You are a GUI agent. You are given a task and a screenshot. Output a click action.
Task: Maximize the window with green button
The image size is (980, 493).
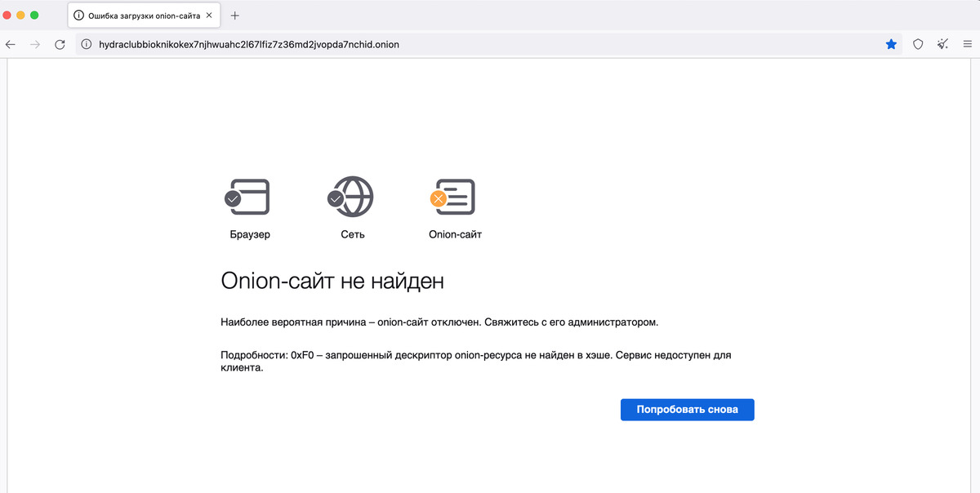coord(35,16)
